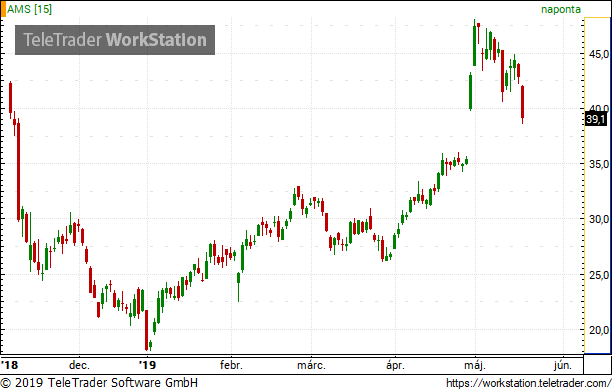The width and height of the screenshot is (612, 392).
Task: Click the 45,0 price axis label
Action: pos(598,54)
